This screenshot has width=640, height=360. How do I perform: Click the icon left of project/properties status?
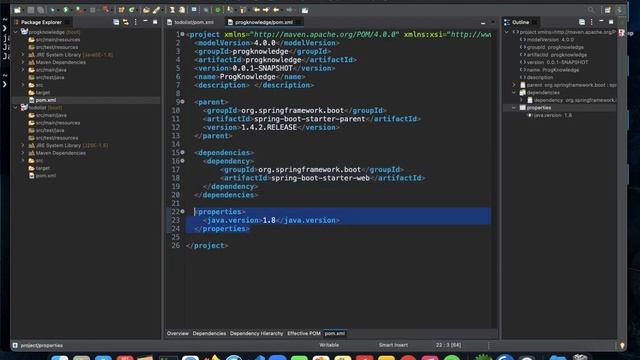tap(15, 345)
